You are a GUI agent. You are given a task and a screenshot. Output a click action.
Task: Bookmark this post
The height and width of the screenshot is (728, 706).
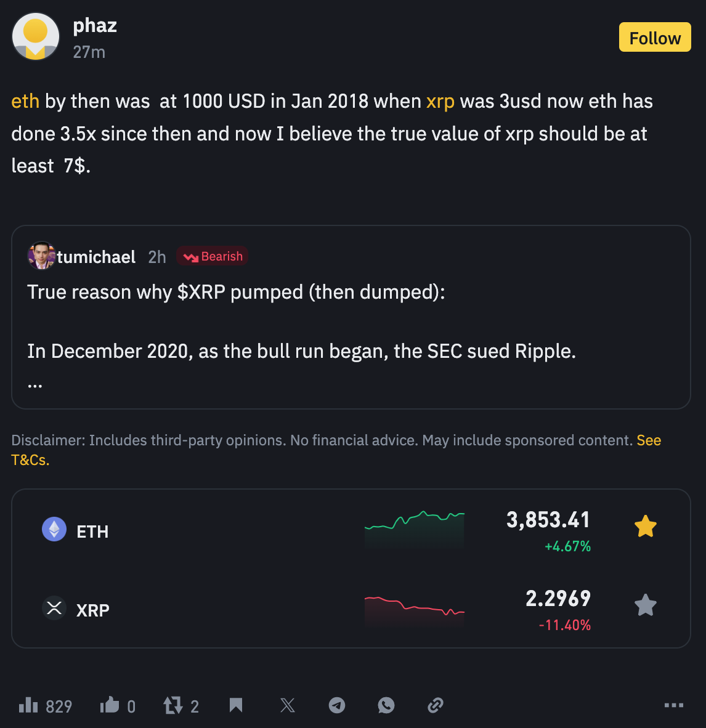tap(236, 705)
